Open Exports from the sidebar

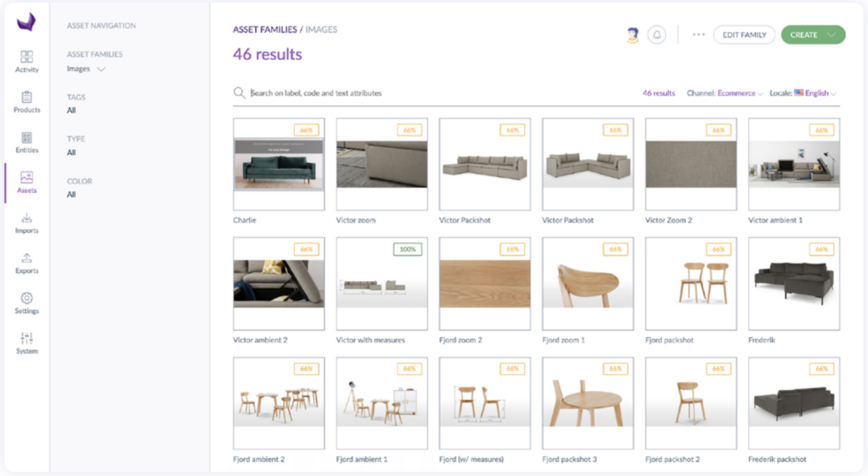coord(27,263)
